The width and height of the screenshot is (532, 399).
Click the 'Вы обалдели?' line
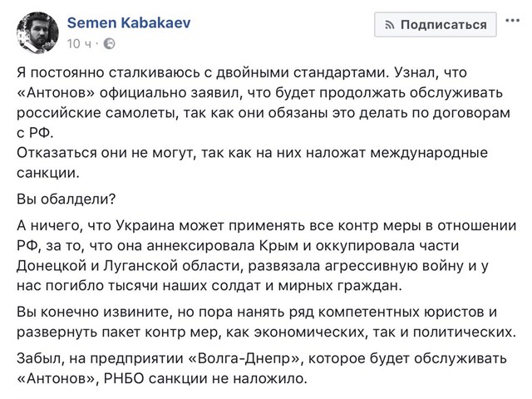66,199
